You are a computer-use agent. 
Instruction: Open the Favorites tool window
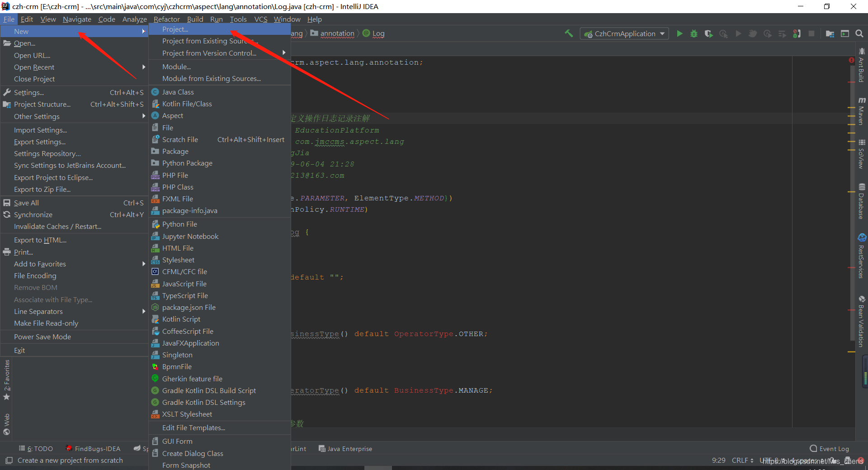[x=6, y=379]
